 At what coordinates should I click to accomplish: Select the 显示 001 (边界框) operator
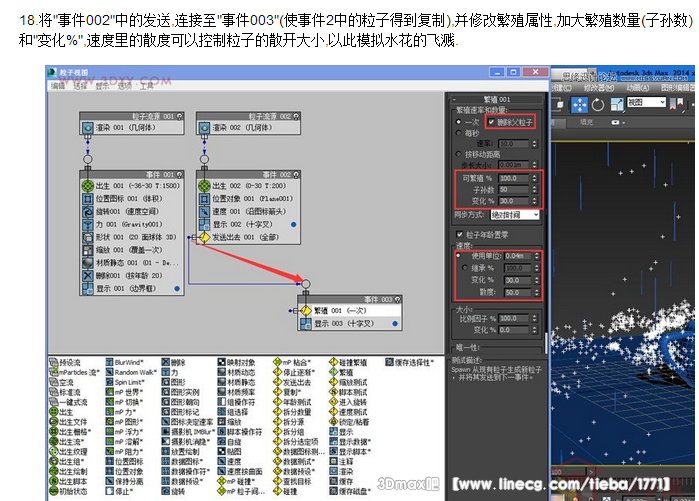132,288
